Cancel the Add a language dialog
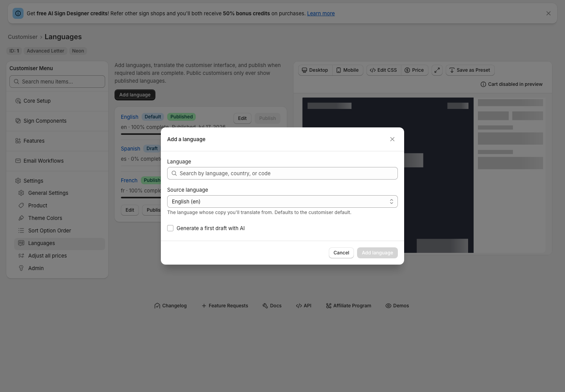 click(x=341, y=253)
